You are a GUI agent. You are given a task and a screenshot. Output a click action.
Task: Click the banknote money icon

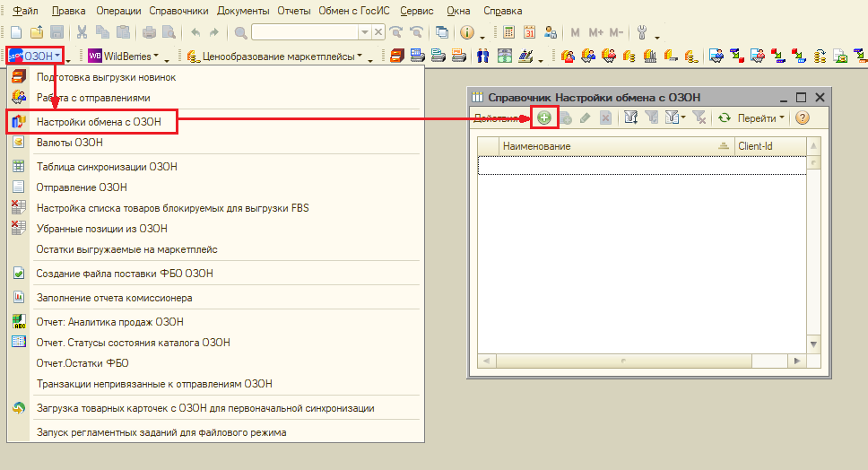[x=504, y=56]
